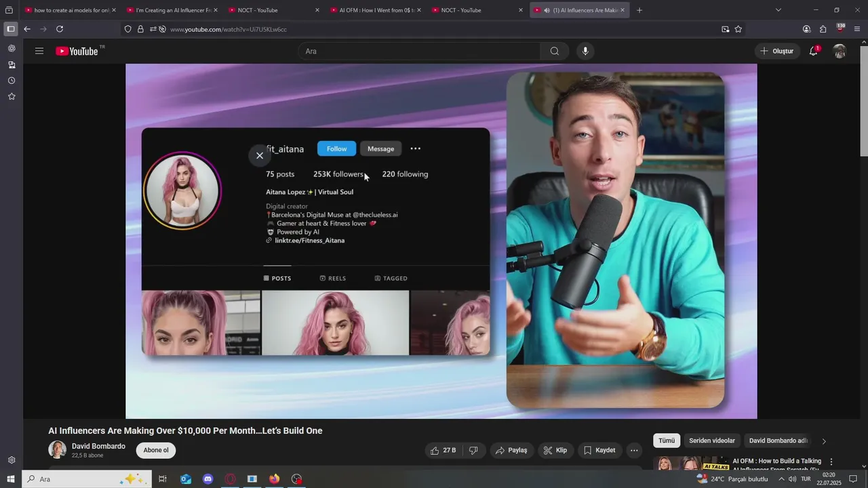Image resolution: width=868 pixels, height=488 pixels.
Task: Click the Klip clip button
Action: pos(555,450)
